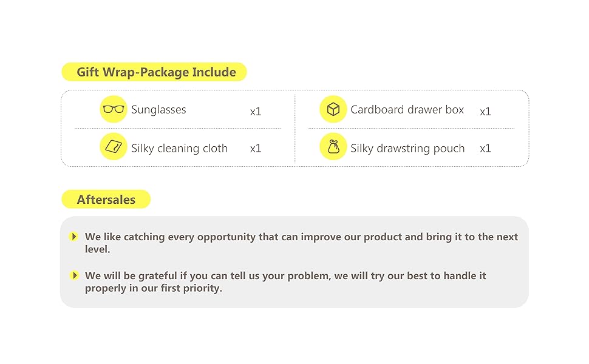Select the Sunglasses text label
The image size is (589, 364).
pos(158,110)
